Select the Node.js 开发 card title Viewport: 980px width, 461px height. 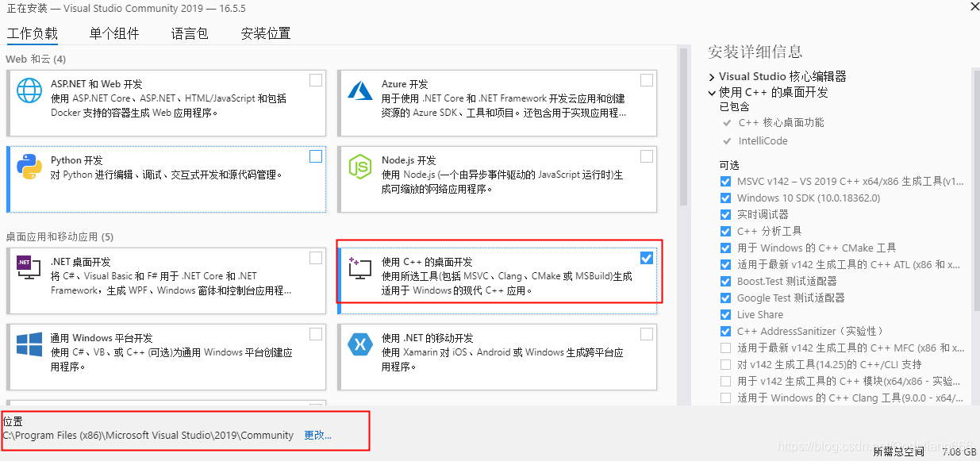[409, 159]
